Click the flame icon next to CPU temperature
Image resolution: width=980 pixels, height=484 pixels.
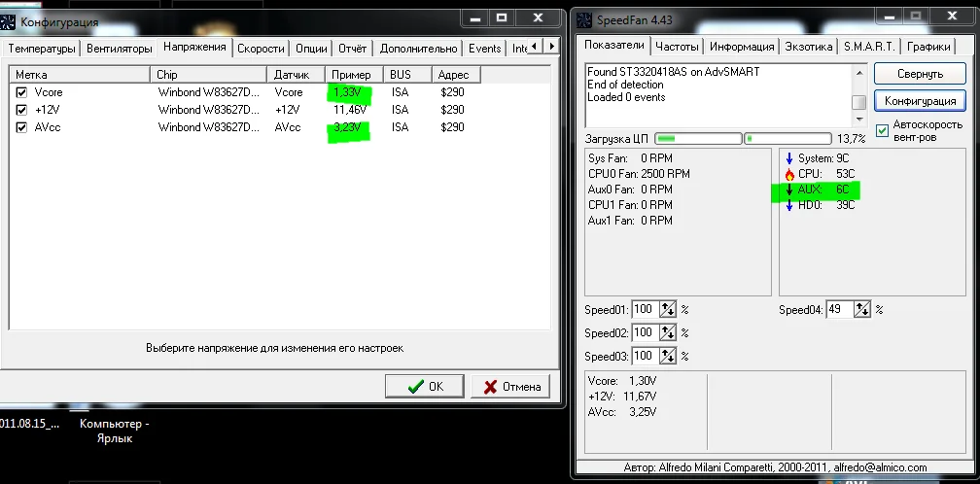(x=789, y=174)
